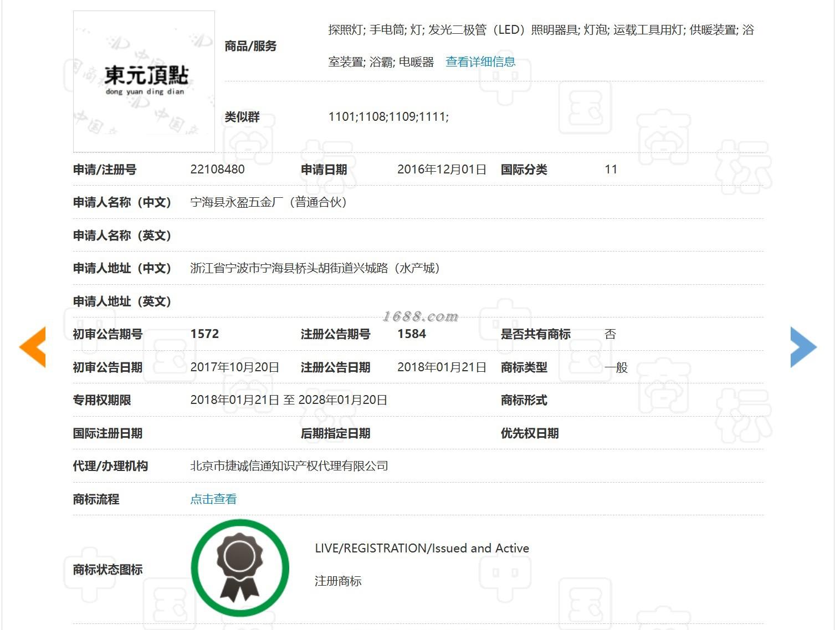
Task: Select registration number 22108480
Action: (217, 170)
